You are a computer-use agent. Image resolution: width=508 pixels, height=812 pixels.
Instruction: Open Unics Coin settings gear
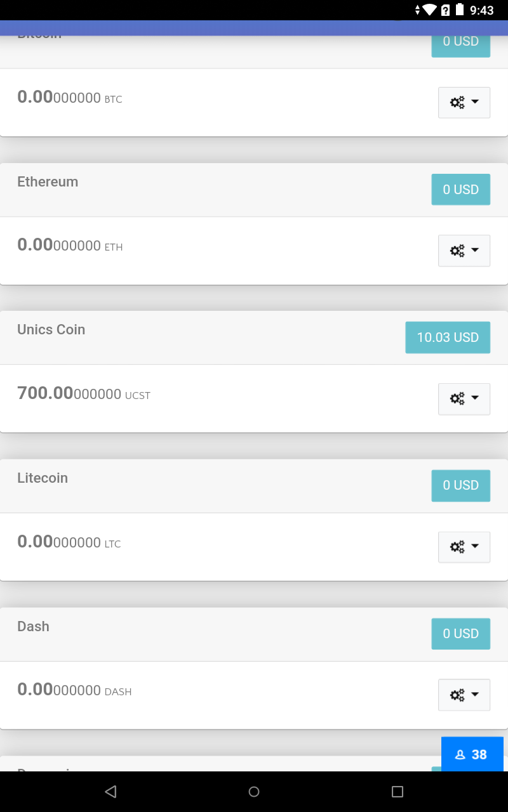click(x=458, y=398)
